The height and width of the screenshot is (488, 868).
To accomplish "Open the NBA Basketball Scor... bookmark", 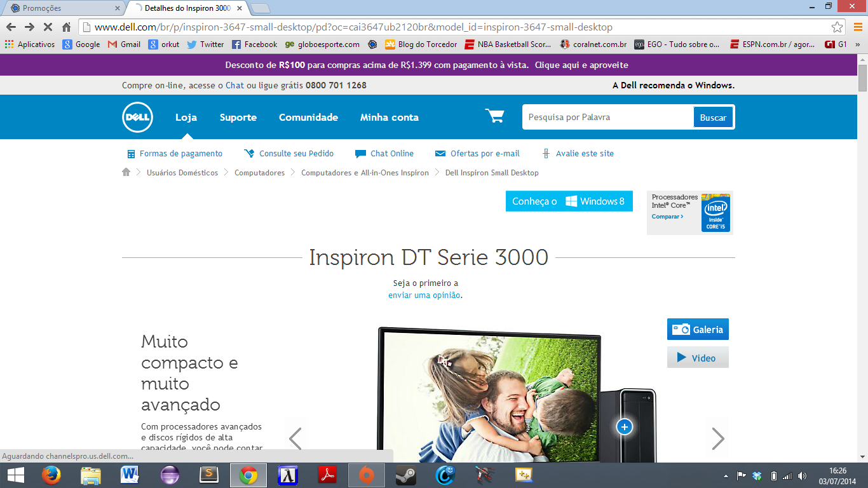I will point(508,44).
